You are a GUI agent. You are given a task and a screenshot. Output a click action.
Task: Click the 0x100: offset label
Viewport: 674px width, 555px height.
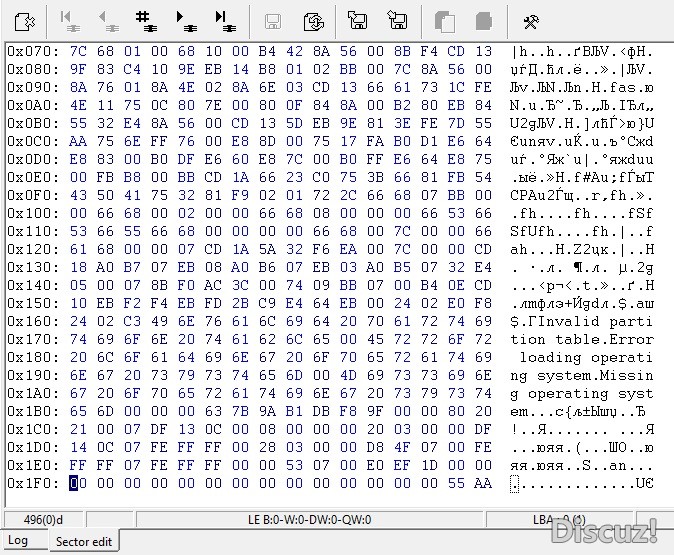pyautogui.click(x=33, y=213)
